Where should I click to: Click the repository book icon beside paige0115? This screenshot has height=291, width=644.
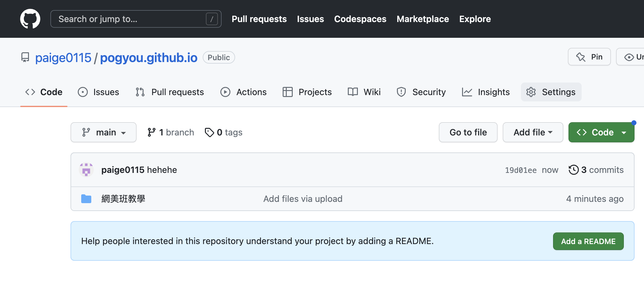[25, 57]
